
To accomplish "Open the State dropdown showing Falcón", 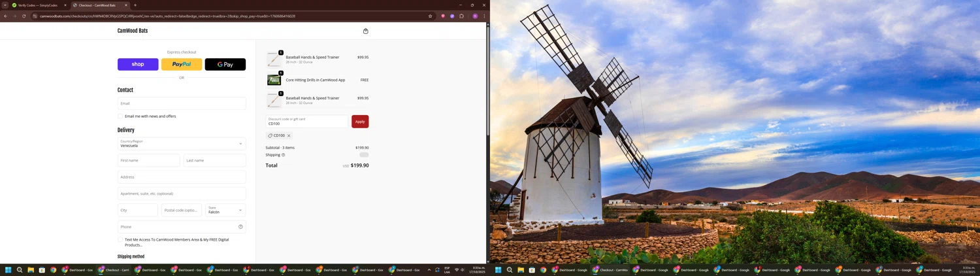I will pyautogui.click(x=225, y=210).
